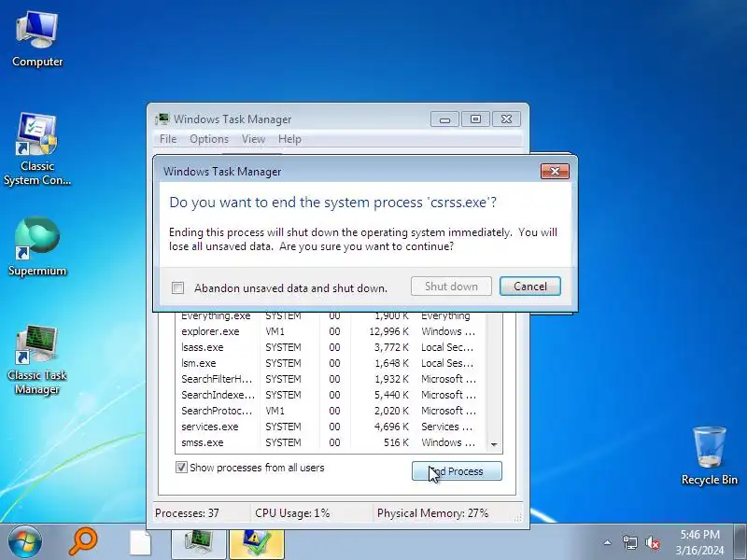Click the Processes: 37 status entry

point(188,512)
